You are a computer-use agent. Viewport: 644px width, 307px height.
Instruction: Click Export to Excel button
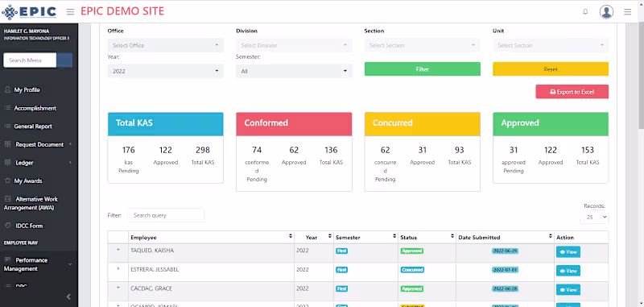point(572,92)
